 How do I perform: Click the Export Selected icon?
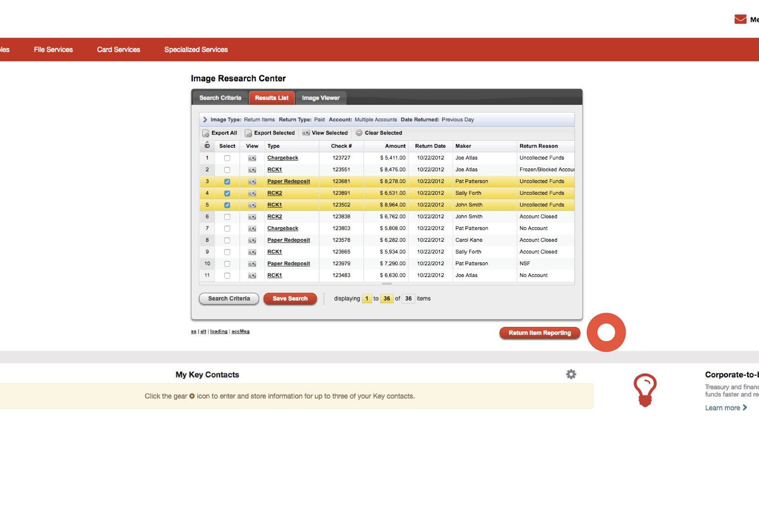click(x=249, y=133)
